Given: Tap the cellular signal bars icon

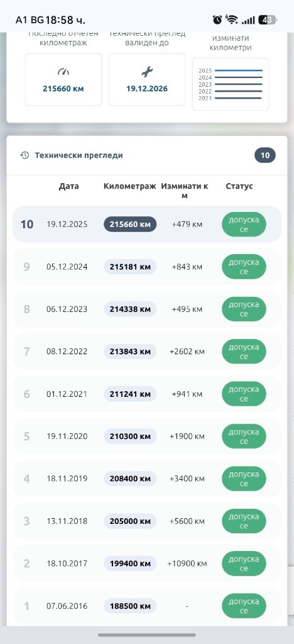Looking at the screenshot, I should pyautogui.click(x=248, y=19).
